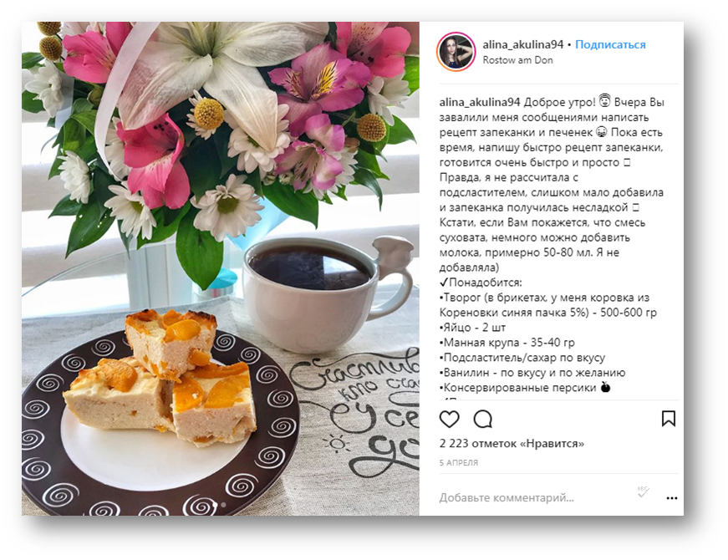Viewport: 728px width, 560px height.
Task: Open alina_akulina94 username in post header
Action: [x=522, y=44]
